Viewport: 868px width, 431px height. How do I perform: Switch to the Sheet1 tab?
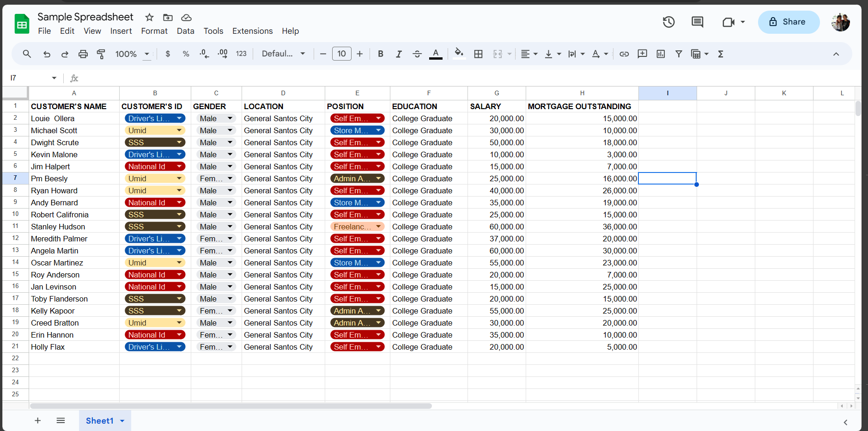pyautogui.click(x=99, y=421)
